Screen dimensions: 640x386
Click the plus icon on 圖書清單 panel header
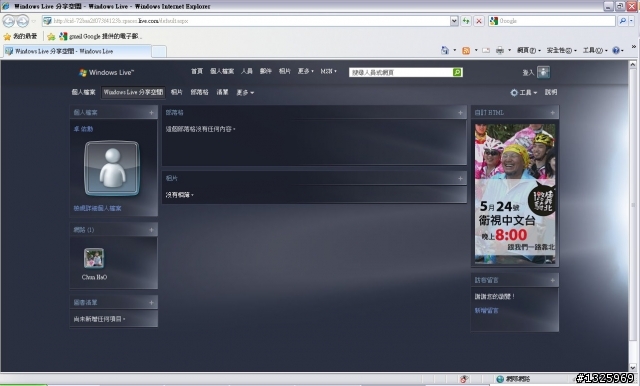tap(151, 303)
